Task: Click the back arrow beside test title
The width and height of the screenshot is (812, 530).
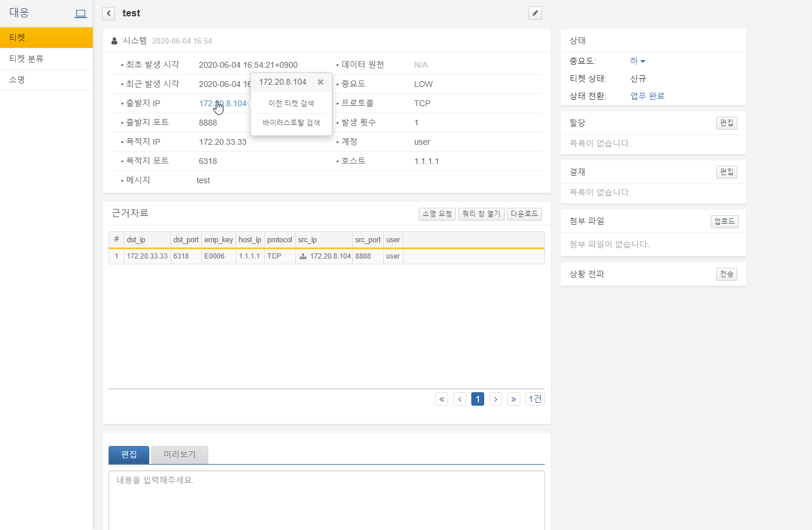Action: pos(108,13)
